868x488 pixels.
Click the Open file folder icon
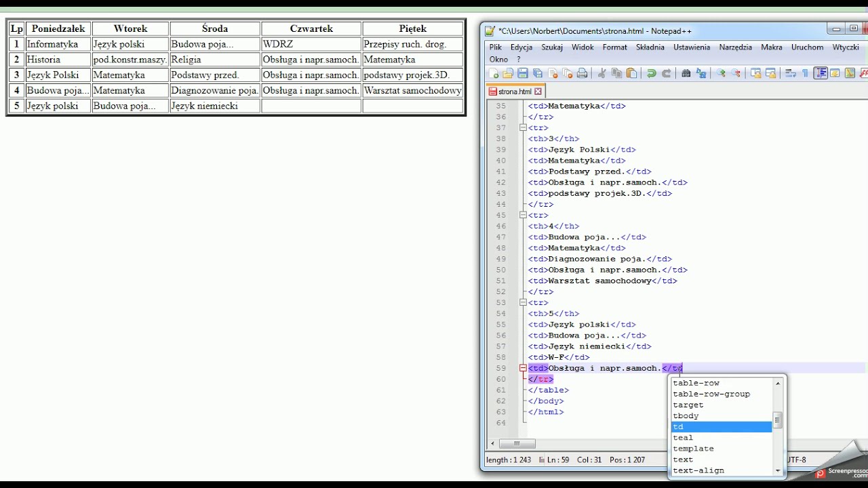click(x=508, y=73)
